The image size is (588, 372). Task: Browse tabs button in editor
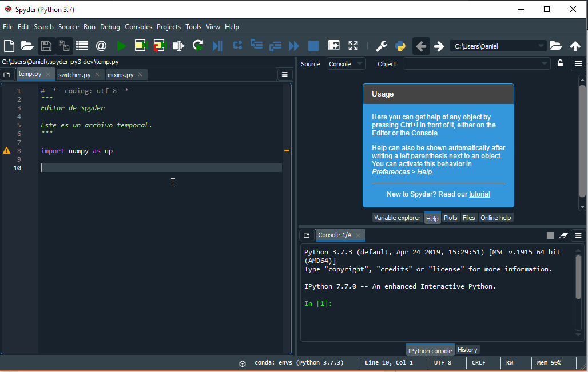click(7, 75)
